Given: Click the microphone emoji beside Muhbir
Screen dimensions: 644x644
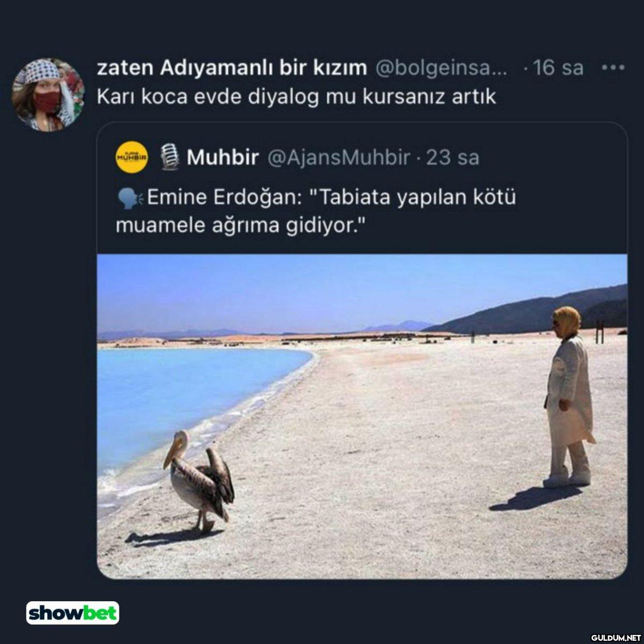Looking at the screenshot, I should 170,158.
